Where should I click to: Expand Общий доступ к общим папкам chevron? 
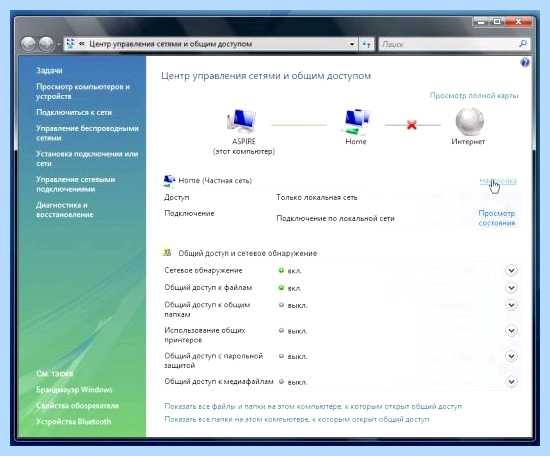[x=511, y=305]
